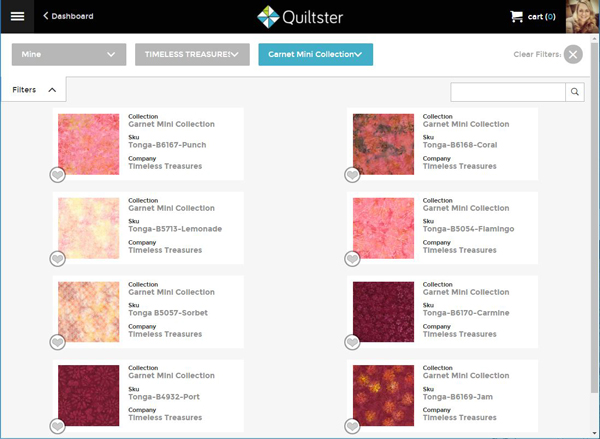
Task: Go back to Dashboard
Action: pos(68,16)
